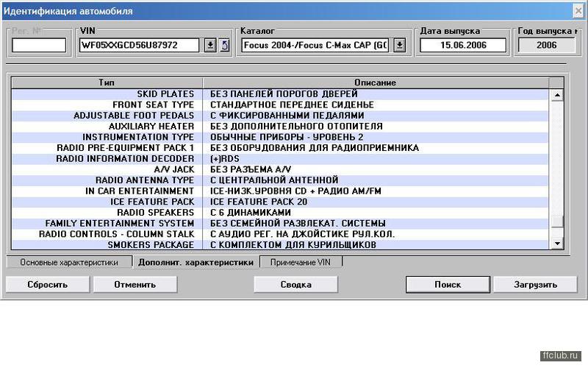Click the Сбросить button

[x=48, y=285]
